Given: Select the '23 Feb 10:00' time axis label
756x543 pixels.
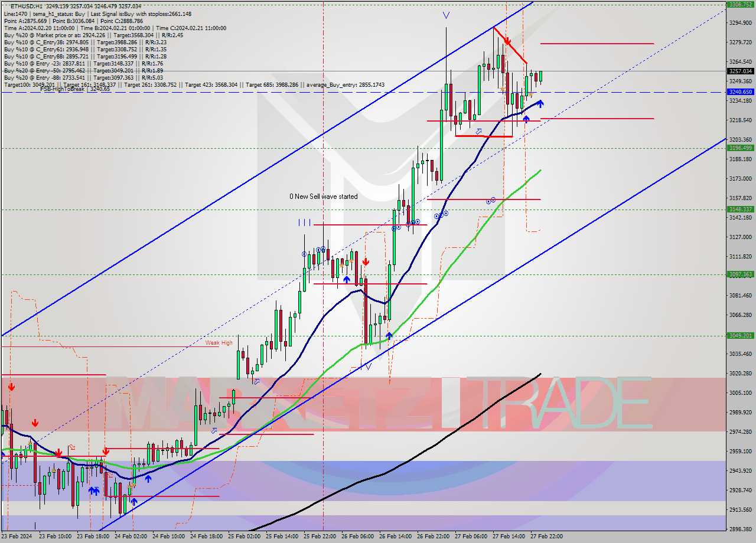Looking at the screenshot, I should pyautogui.click(x=55, y=537).
